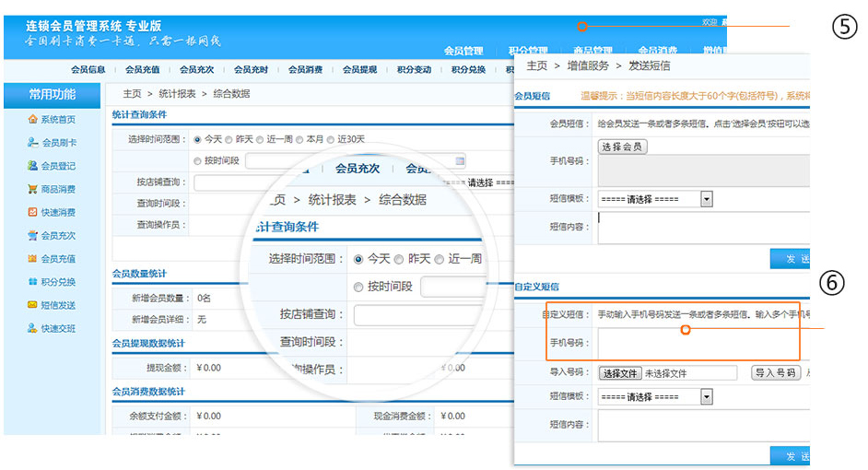Choose 近一周 radio in the magnified circle
The width and height of the screenshot is (868, 470).
(439, 259)
